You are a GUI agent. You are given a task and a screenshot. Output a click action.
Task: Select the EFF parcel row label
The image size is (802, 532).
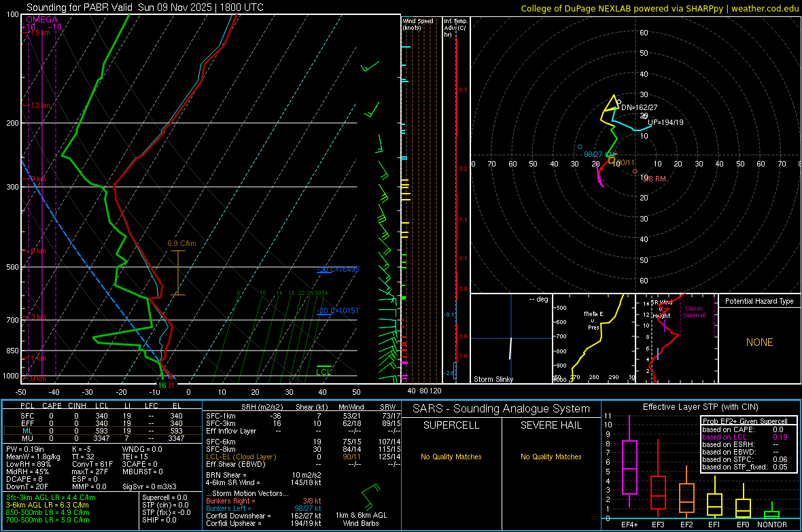pyautogui.click(x=27, y=423)
